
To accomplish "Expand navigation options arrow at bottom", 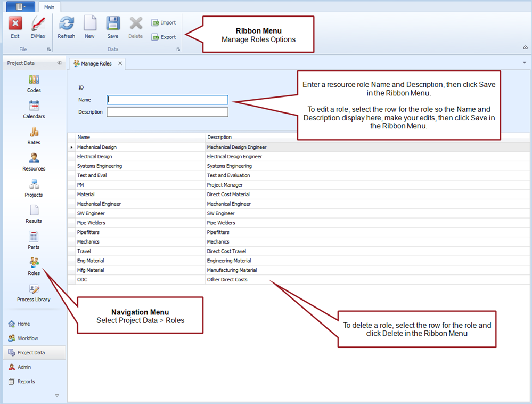I will coord(57,395).
